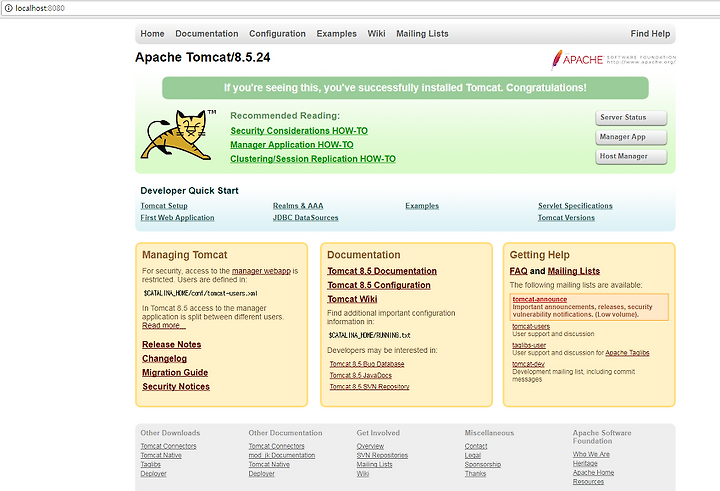Screen dimensions: 720x491
Task: Open Apache Home link in footer
Action: point(593,473)
